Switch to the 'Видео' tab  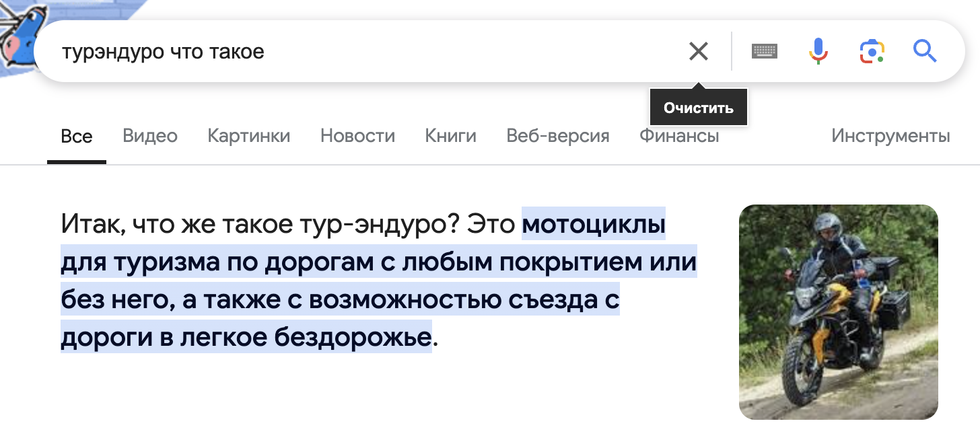click(x=150, y=137)
